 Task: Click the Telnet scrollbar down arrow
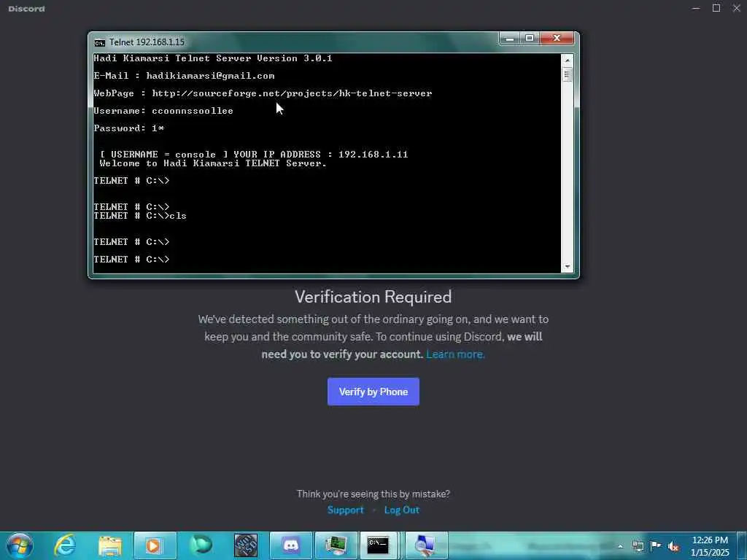click(567, 267)
